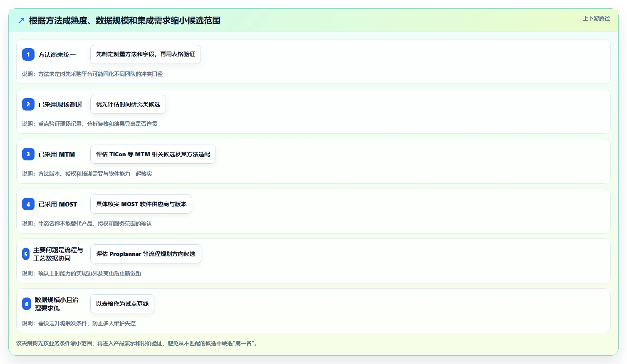Click the note 重点验证现场记录、分析复核和结果导出是否连贯
This screenshot has height=364, width=627.
pyautogui.click(x=98, y=124)
